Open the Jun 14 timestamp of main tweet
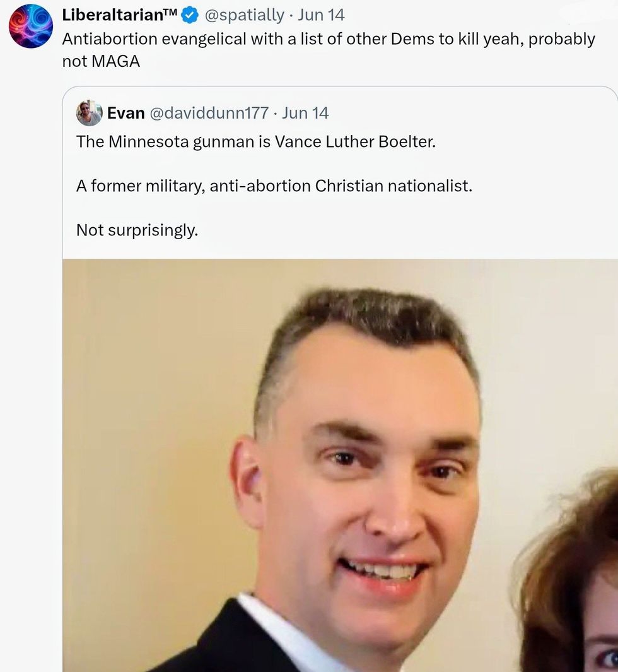The image size is (618, 672). (x=321, y=15)
